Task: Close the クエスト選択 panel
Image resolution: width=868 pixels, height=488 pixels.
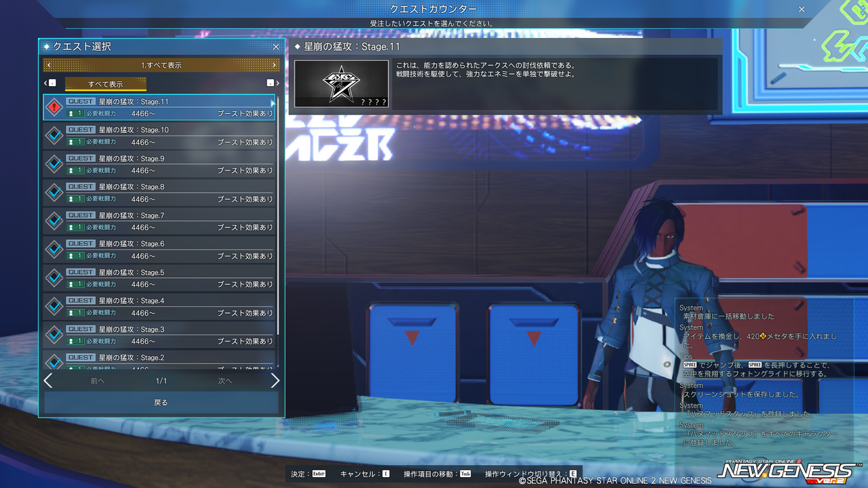Action: point(276,47)
